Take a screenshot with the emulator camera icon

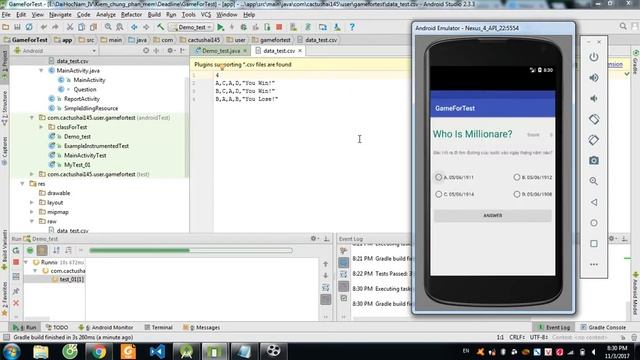point(594,160)
